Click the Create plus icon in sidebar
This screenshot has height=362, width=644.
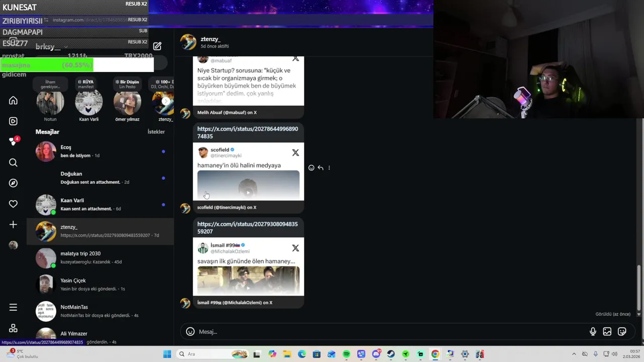pos(13,224)
